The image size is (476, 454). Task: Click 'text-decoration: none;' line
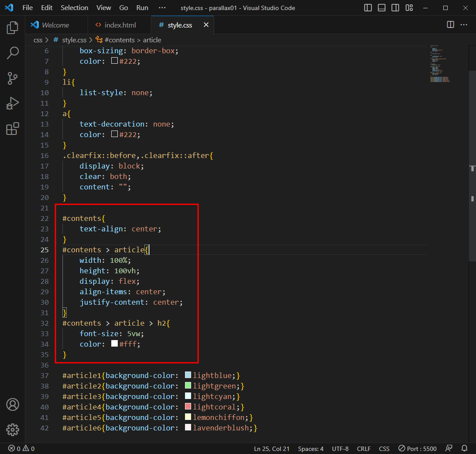(127, 124)
